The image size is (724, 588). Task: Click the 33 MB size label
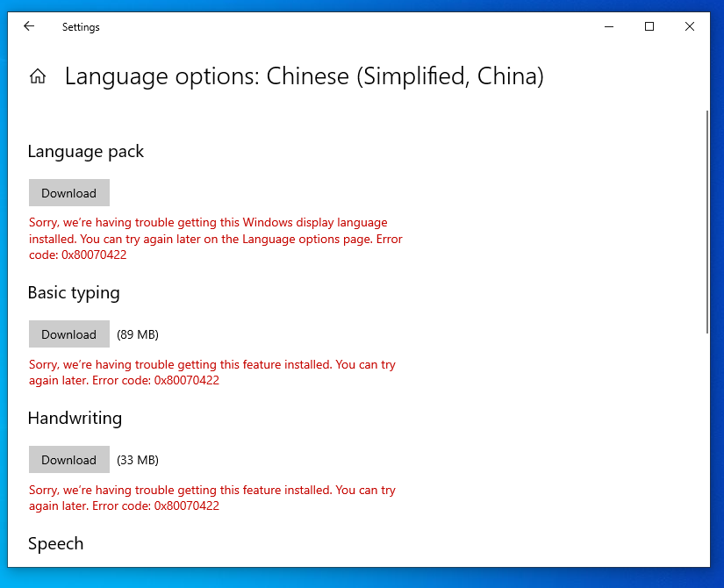(x=138, y=460)
